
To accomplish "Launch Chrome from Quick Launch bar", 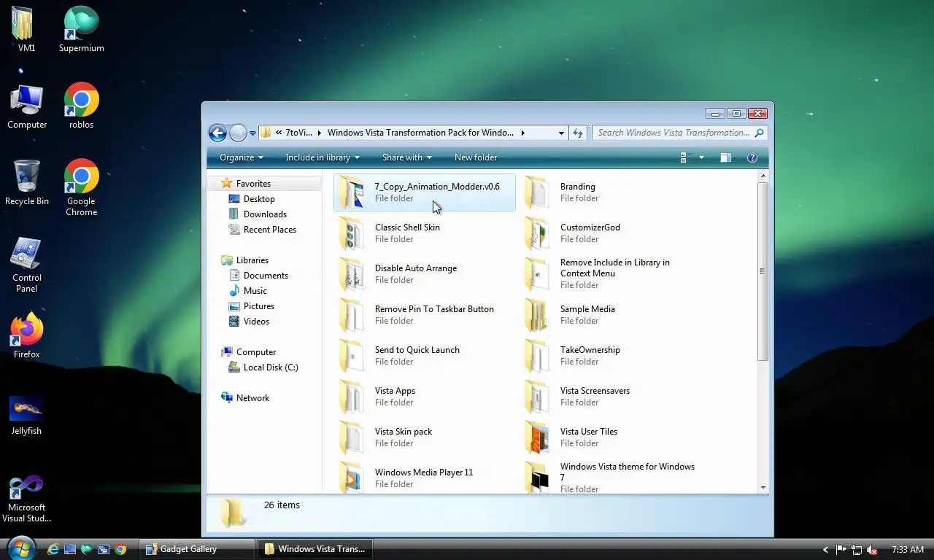I will tap(120, 549).
